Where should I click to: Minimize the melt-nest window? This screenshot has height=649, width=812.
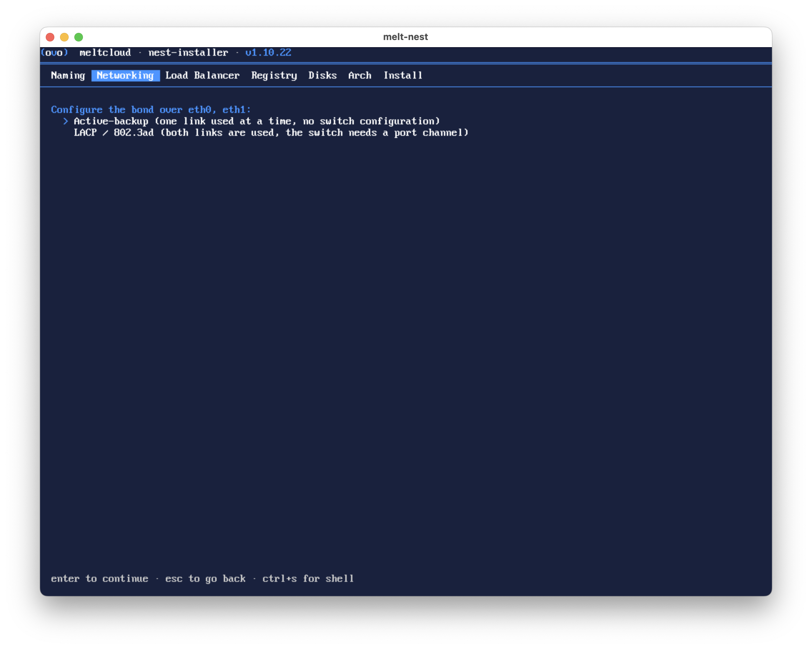[64, 37]
